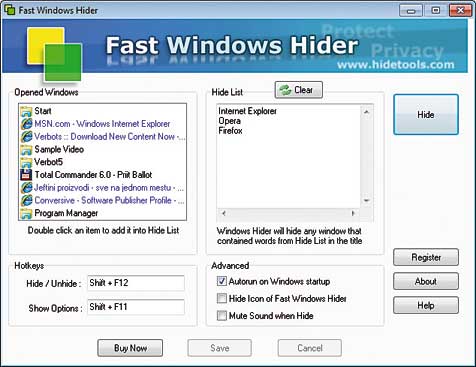Click Hide List scroll left arrow
476x367 pixels.
224,213
